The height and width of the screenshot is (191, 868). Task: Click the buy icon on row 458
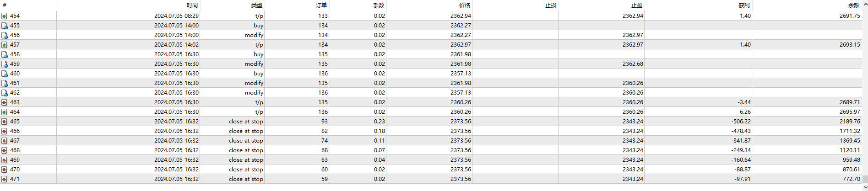[x=4, y=54]
